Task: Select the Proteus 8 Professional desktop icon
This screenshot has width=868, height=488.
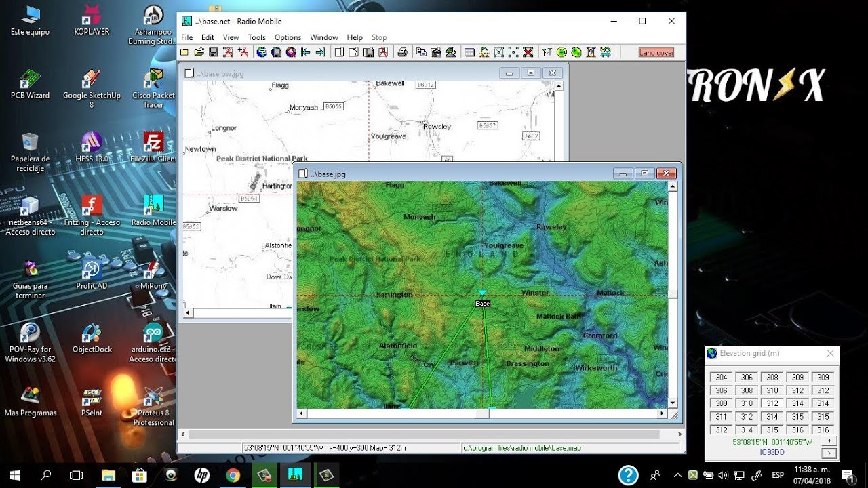Action: tap(154, 406)
